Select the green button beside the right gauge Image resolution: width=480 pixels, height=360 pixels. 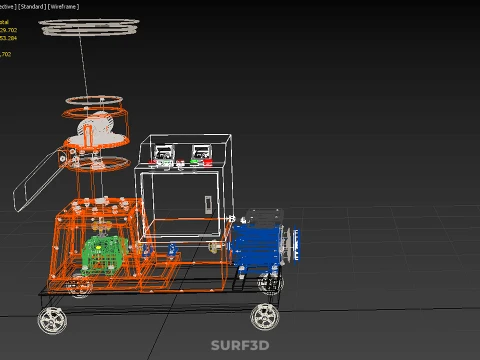click(194, 162)
